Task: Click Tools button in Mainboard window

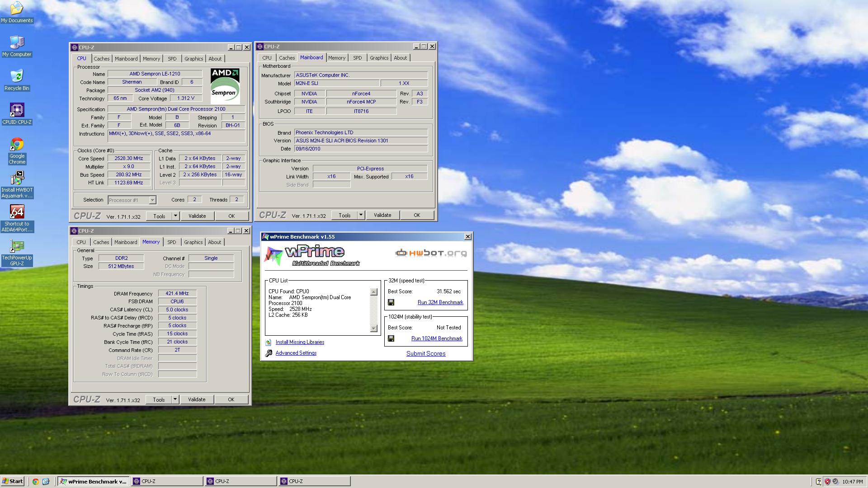Action: tap(344, 215)
